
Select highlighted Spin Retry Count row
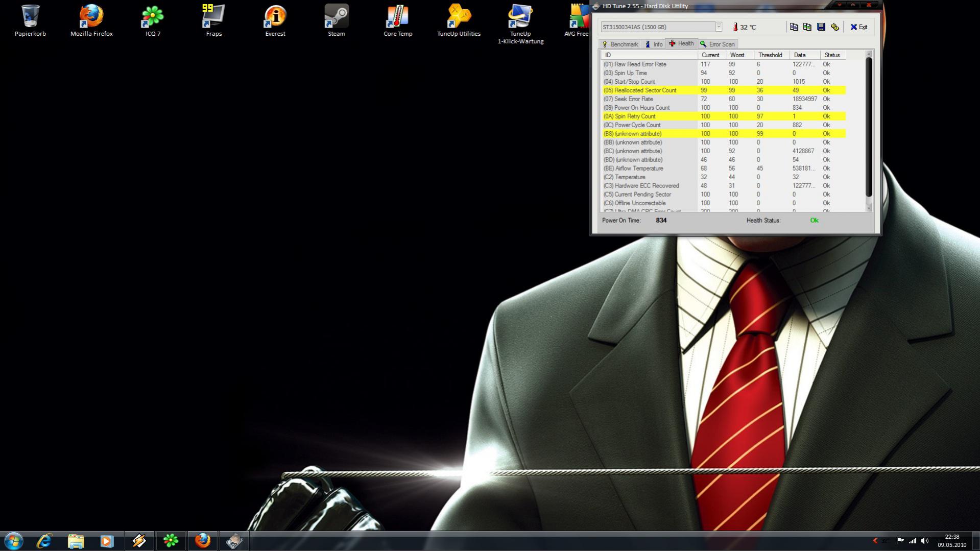(x=723, y=116)
